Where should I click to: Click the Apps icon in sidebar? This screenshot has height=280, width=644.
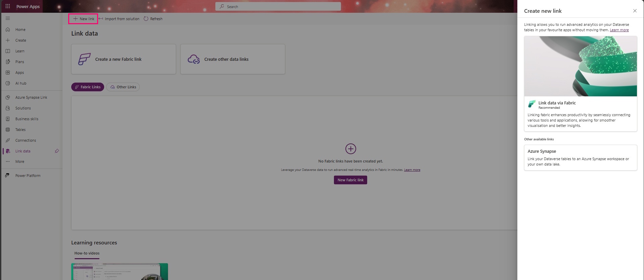click(8, 73)
